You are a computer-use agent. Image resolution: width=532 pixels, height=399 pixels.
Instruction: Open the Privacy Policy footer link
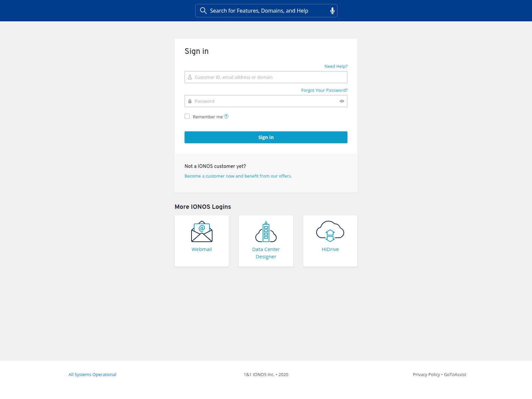426,375
